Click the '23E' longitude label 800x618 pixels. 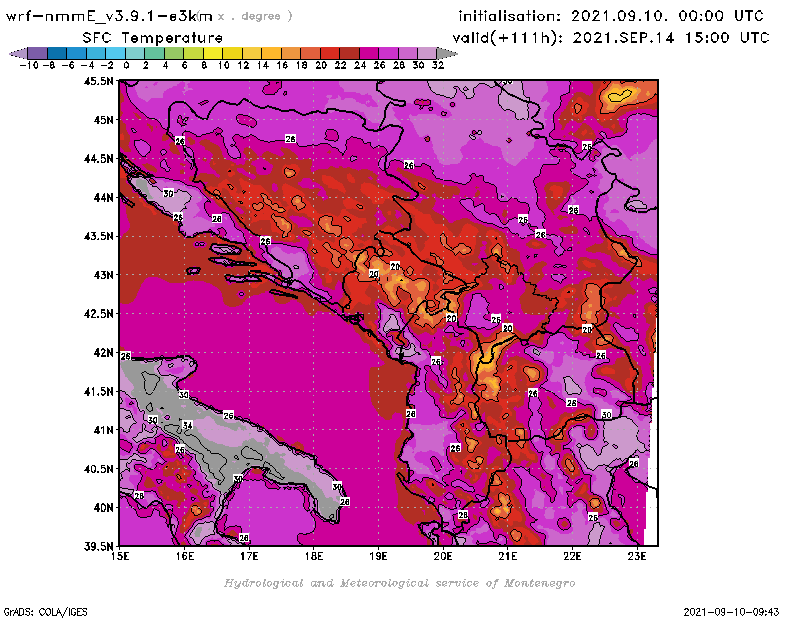click(637, 556)
